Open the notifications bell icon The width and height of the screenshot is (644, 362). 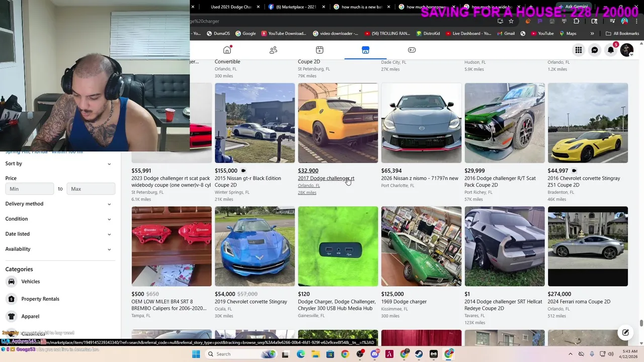pyautogui.click(x=611, y=50)
